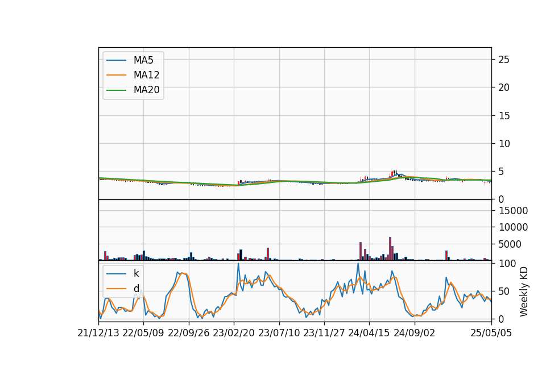Click the Weekly KD axis label
This screenshot has height=392, width=546.
coord(524,292)
